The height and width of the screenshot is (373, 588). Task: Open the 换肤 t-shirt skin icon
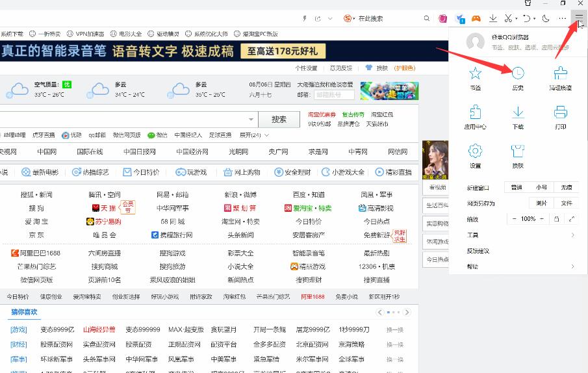pos(518,151)
